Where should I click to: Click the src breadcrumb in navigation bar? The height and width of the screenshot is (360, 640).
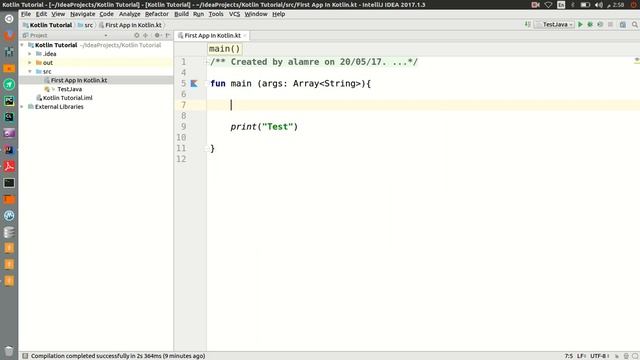click(x=85, y=25)
